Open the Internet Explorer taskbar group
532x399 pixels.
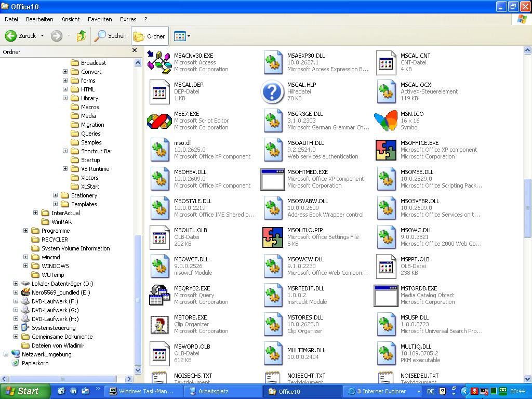point(381,391)
